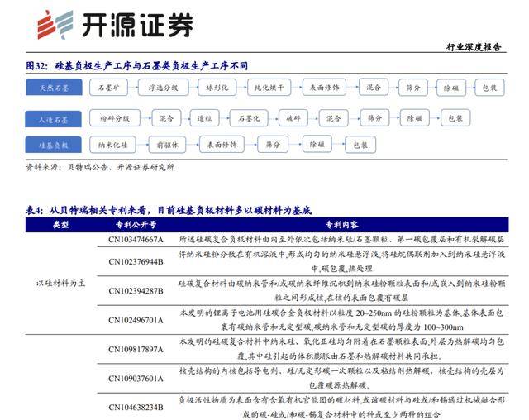This screenshot has width=529, height=420.
Task: Click the 球形化 process box
Action: point(217,86)
